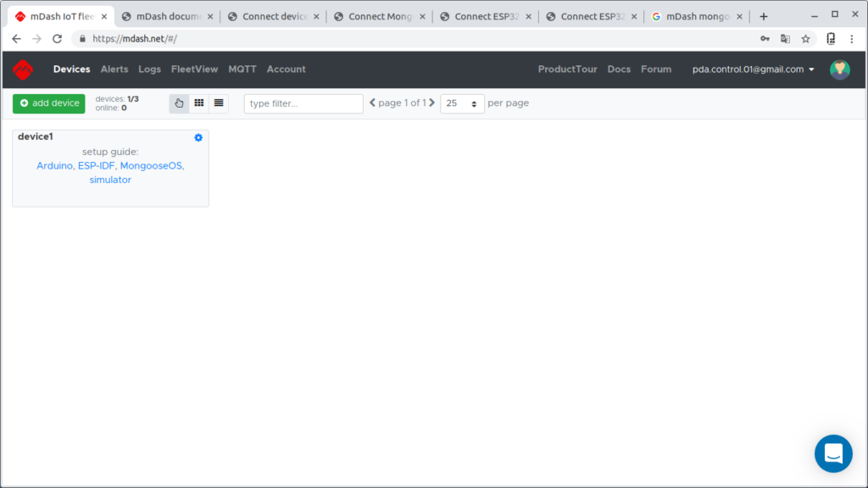Screen dimensions: 868x488
Task: Expand the pda.control.01@gmail.com account dropdown
Action: coord(754,69)
